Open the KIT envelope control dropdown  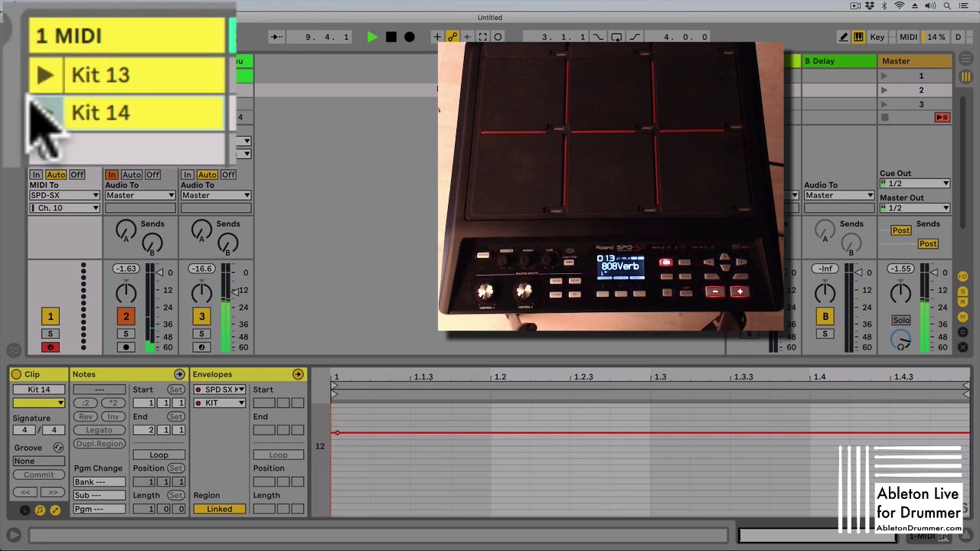click(220, 403)
